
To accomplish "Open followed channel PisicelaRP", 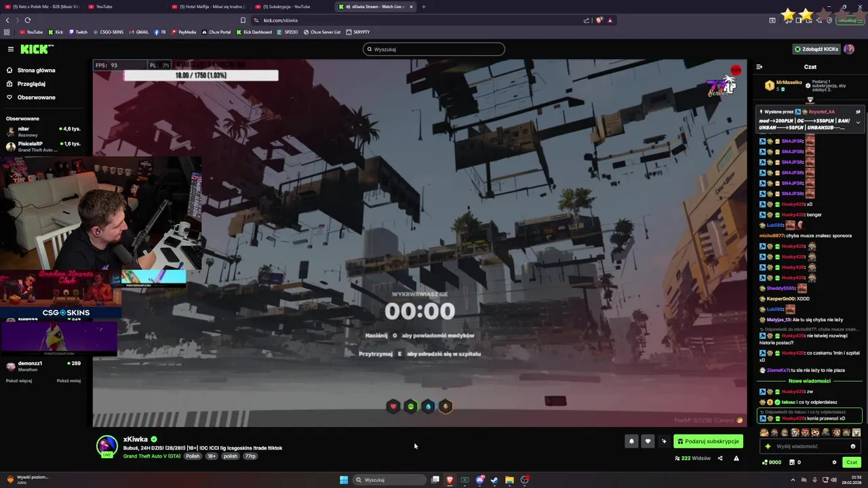I will (x=43, y=146).
